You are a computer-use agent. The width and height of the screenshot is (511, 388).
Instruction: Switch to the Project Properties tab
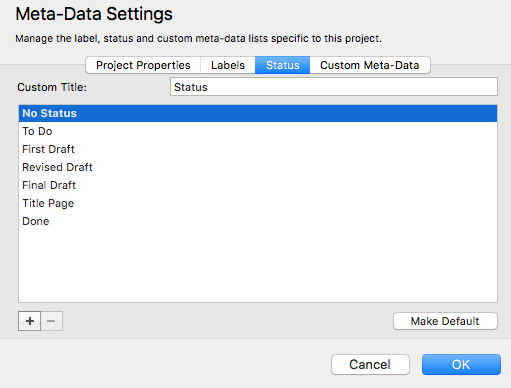pyautogui.click(x=143, y=65)
